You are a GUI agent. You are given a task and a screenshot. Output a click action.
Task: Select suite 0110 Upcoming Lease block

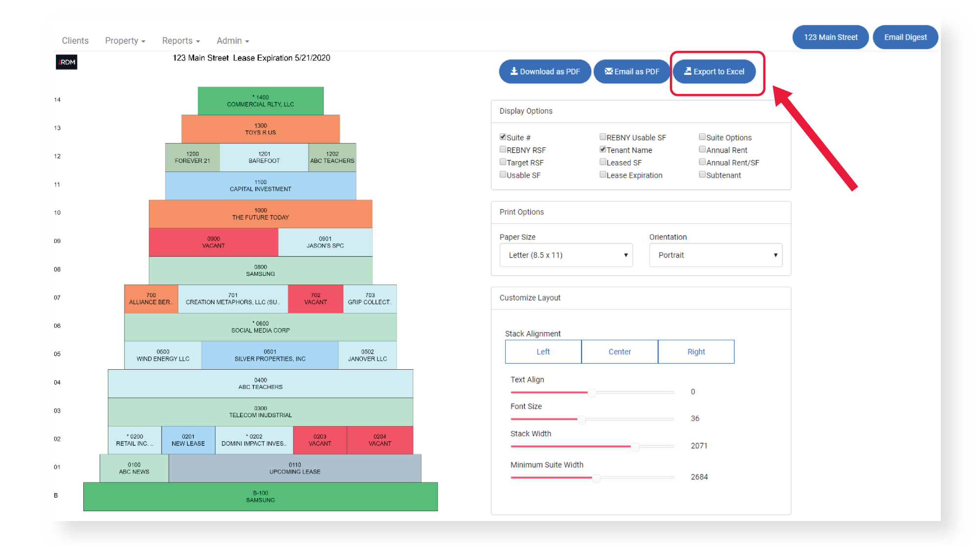tap(295, 469)
